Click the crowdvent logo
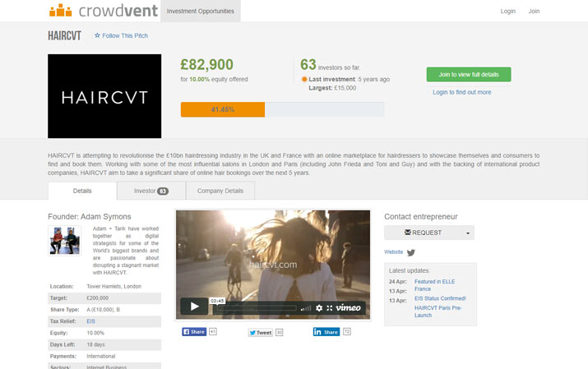 (x=104, y=11)
